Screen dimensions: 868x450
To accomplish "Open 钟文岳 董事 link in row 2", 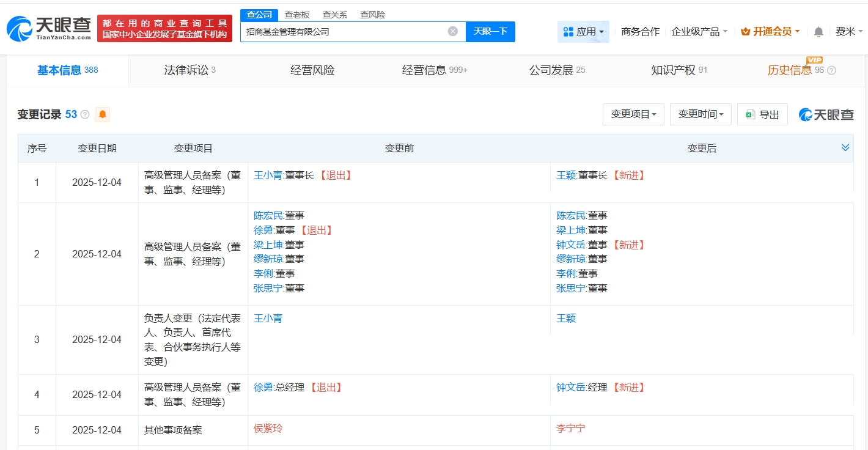I will point(571,245).
